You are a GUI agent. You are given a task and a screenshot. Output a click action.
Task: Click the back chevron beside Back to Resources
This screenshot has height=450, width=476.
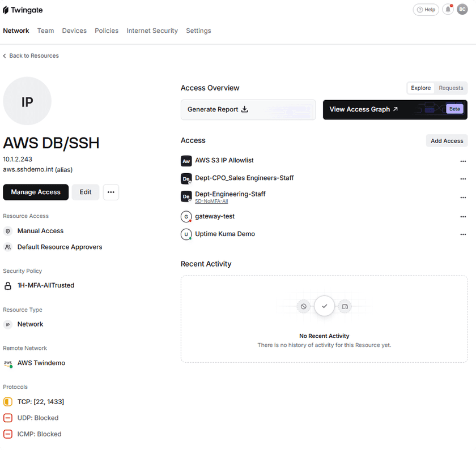5,56
